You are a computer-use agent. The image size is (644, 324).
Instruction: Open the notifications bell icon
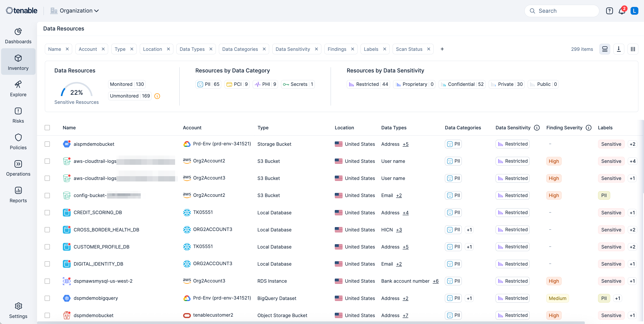[621, 11]
